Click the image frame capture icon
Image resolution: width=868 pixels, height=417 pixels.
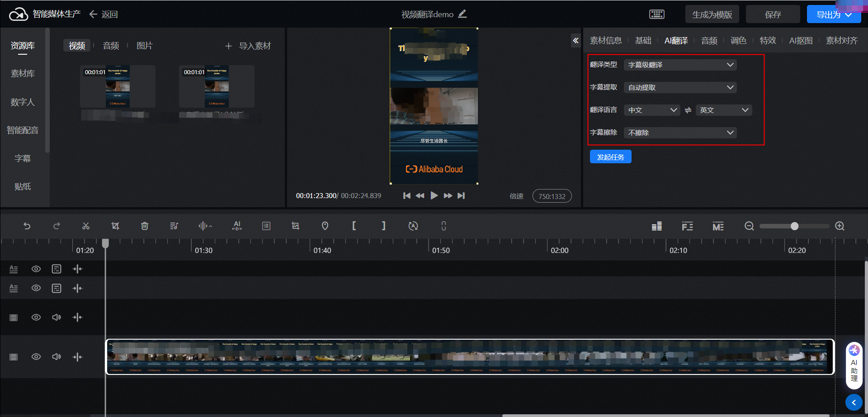[x=296, y=226]
